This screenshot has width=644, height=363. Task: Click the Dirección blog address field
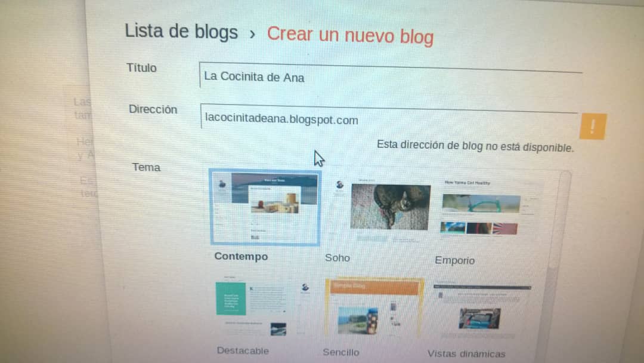(x=389, y=119)
